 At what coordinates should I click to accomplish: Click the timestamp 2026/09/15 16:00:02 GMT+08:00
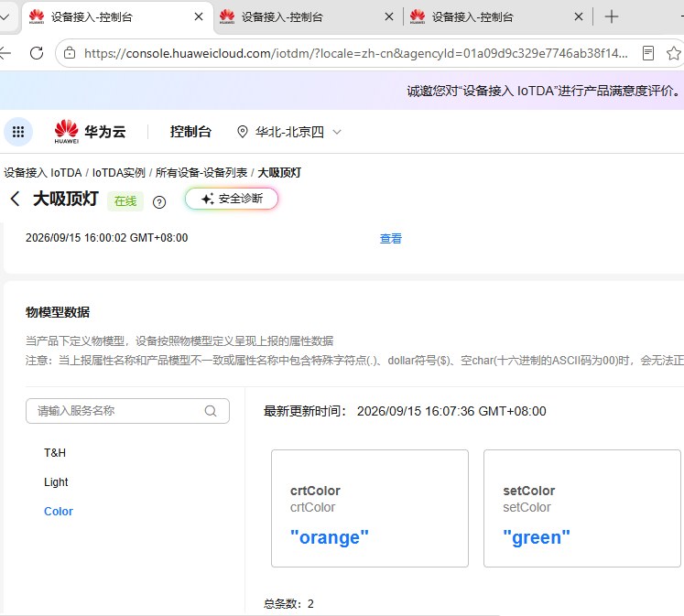pyautogui.click(x=107, y=238)
